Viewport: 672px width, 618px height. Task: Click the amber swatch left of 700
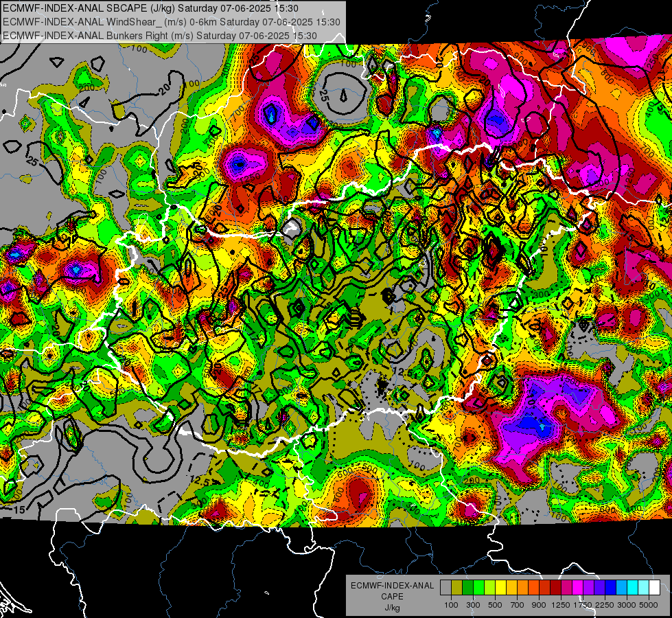pos(511,588)
